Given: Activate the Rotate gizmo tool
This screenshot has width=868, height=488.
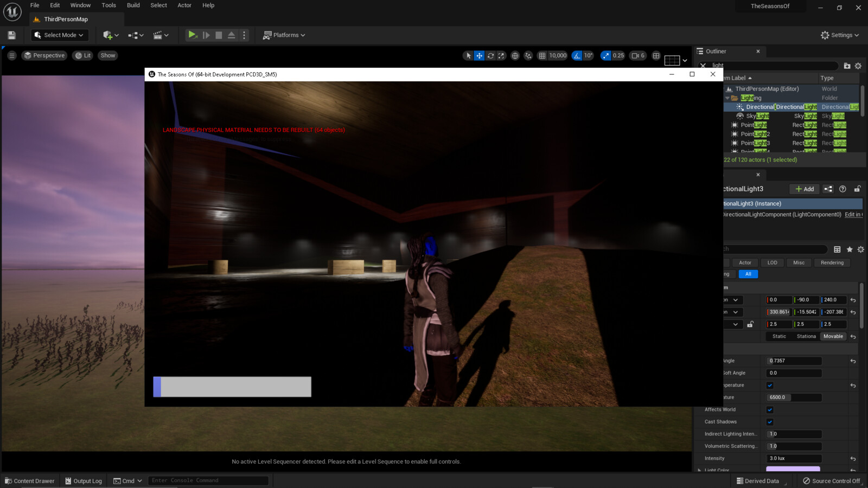Looking at the screenshot, I should [x=490, y=55].
